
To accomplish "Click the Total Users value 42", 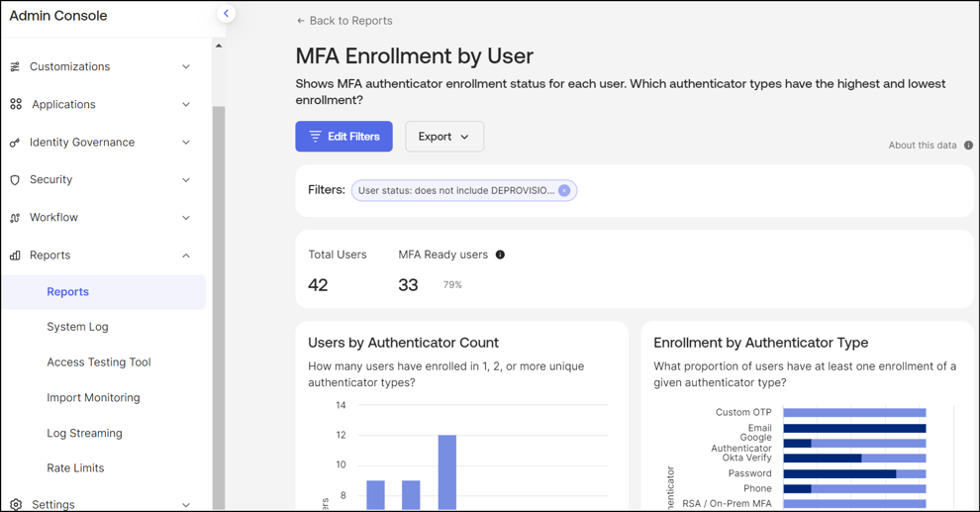I will (318, 285).
